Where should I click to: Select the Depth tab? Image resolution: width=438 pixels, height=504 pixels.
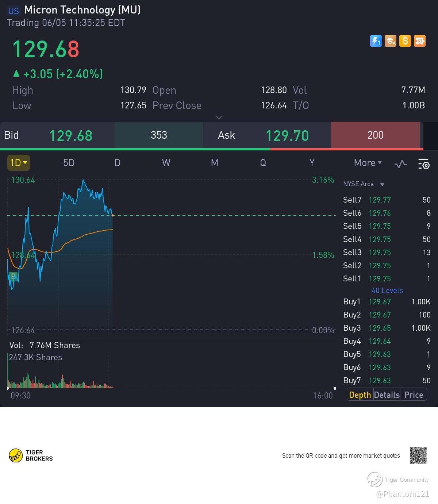(x=360, y=395)
